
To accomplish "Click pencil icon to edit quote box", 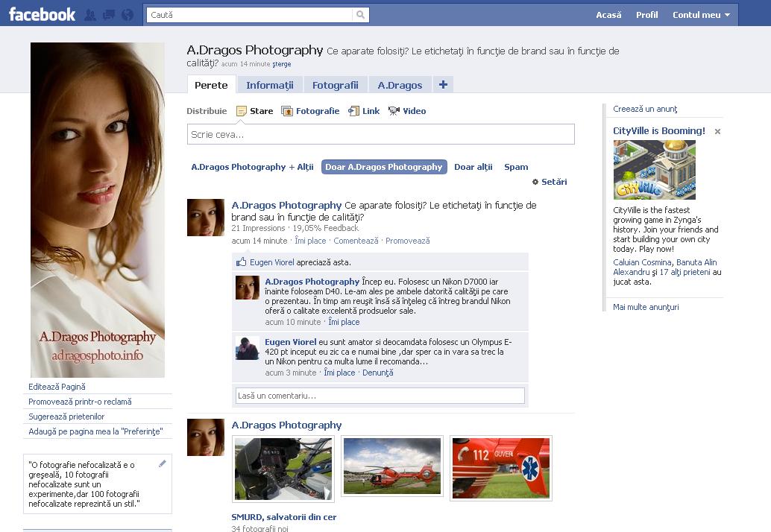I will 163,463.
